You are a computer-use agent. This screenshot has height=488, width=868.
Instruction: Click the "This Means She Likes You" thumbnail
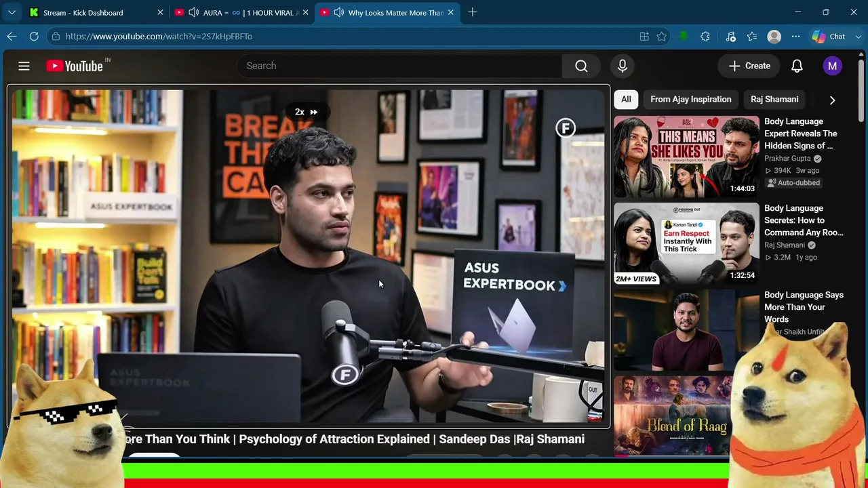point(686,157)
